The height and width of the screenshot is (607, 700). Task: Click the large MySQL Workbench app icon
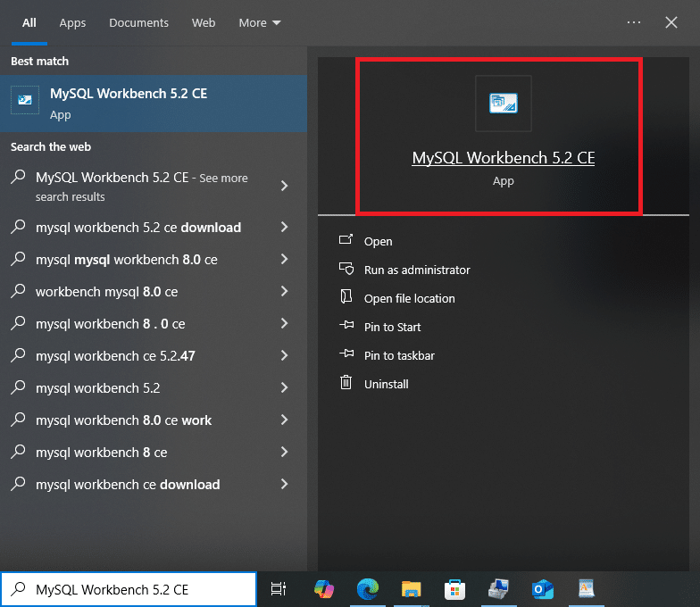pyautogui.click(x=504, y=104)
